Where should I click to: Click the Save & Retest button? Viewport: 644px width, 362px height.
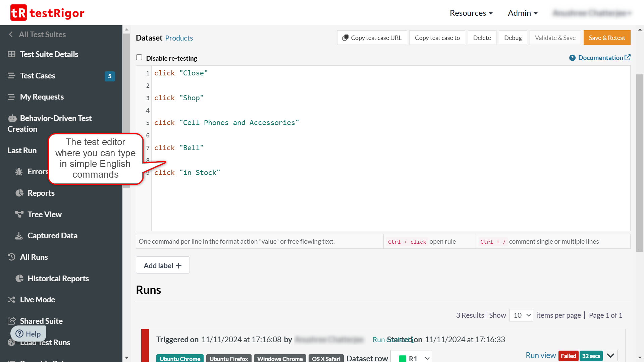coord(607,38)
